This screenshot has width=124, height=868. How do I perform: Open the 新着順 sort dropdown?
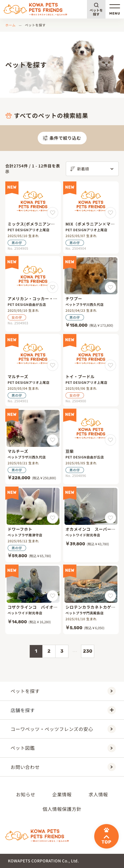point(92,169)
